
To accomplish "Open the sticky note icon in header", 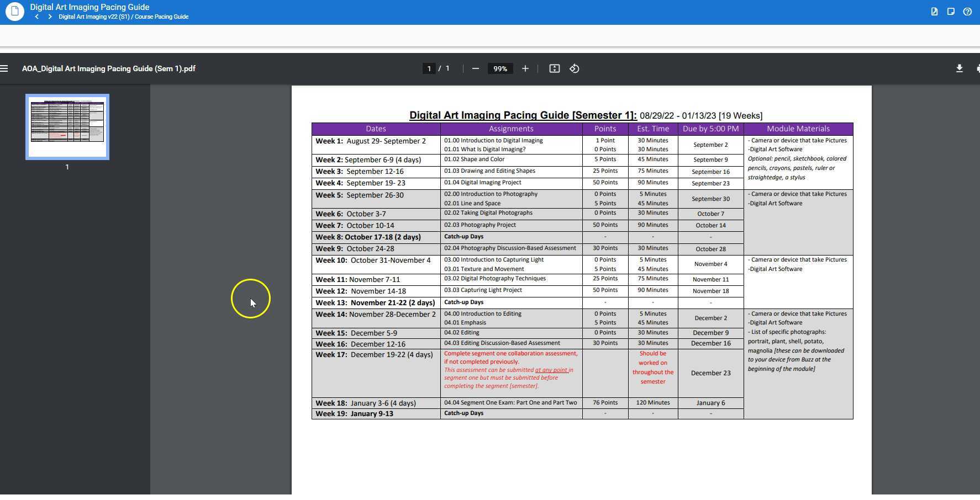I will [951, 12].
